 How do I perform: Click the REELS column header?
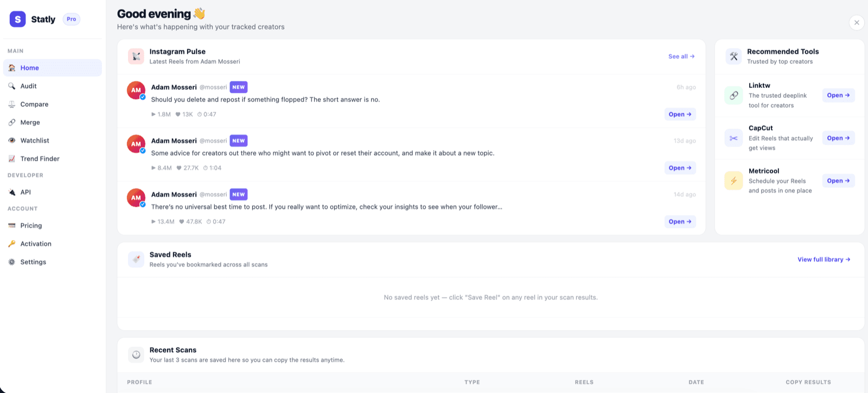pyautogui.click(x=584, y=382)
